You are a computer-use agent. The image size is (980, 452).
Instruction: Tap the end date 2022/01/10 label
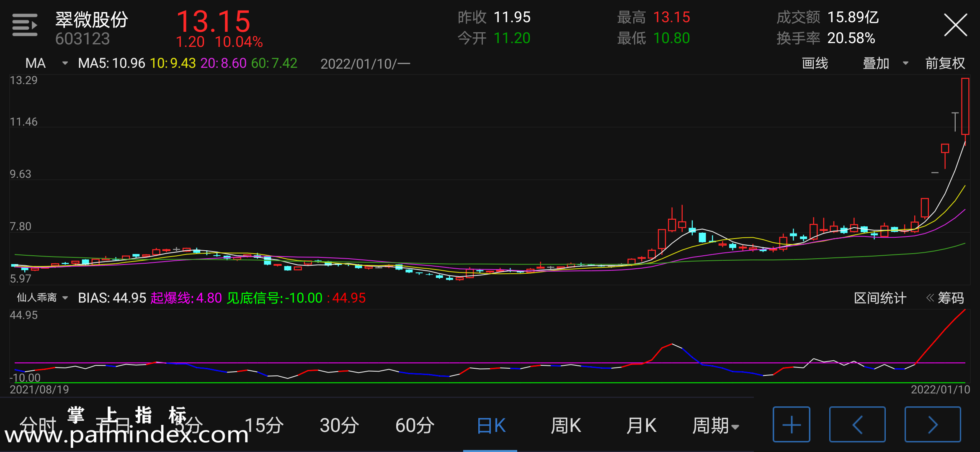tap(940, 390)
